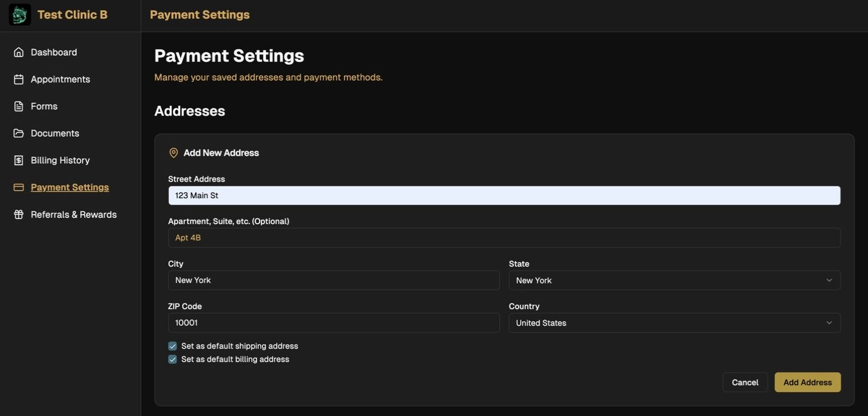Open the Country dropdown showing United States
This screenshot has height=416, width=868.
675,323
